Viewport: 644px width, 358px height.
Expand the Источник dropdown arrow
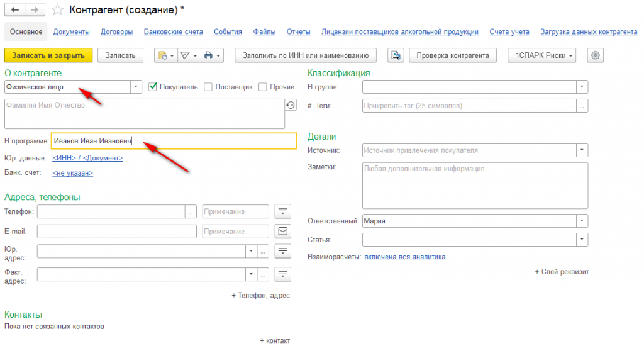(x=582, y=150)
